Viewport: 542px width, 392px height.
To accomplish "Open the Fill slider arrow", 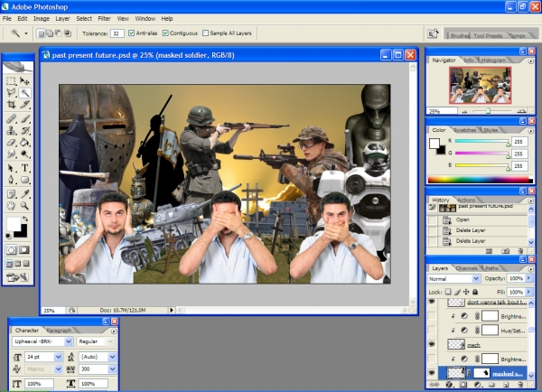I will coord(528,292).
